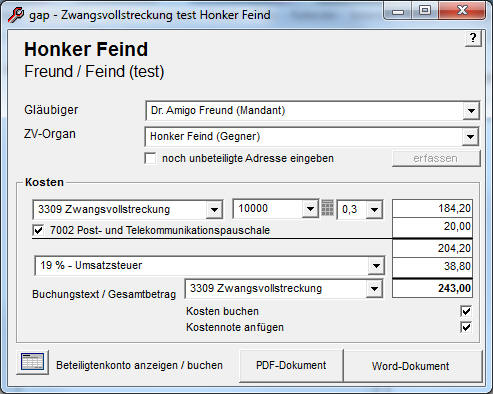Click the wrench app icon in title bar

click(x=16, y=15)
